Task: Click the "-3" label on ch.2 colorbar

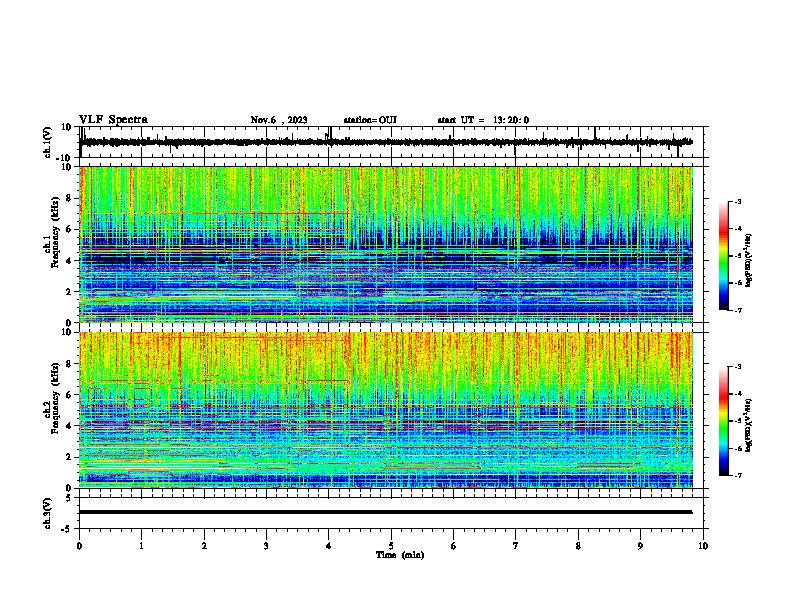Action: tap(738, 367)
